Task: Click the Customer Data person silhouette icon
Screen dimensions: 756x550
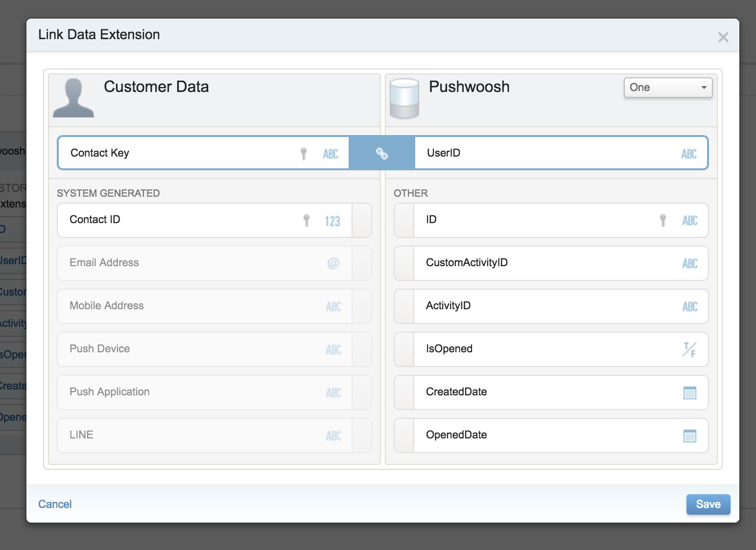Action: [x=73, y=98]
